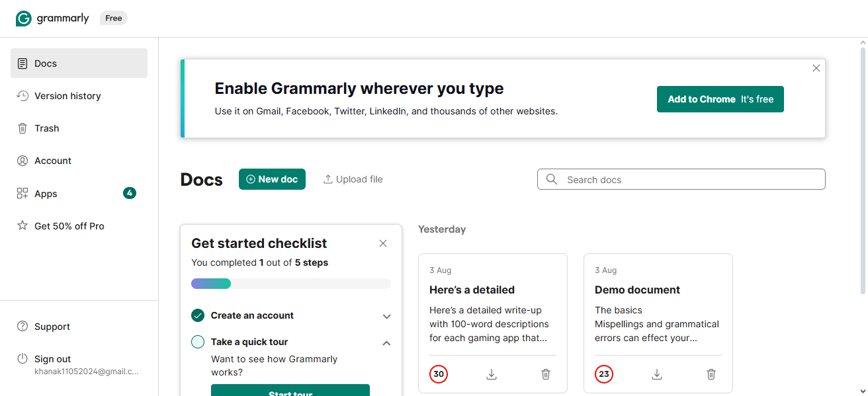This screenshot has height=396, width=868.
Task: Click the Yesterday section heading
Action: coord(442,229)
